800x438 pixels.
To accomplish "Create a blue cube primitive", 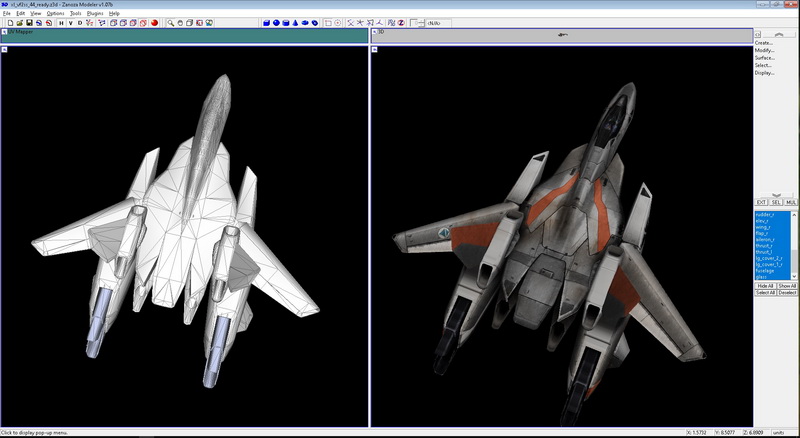I will point(266,23).
